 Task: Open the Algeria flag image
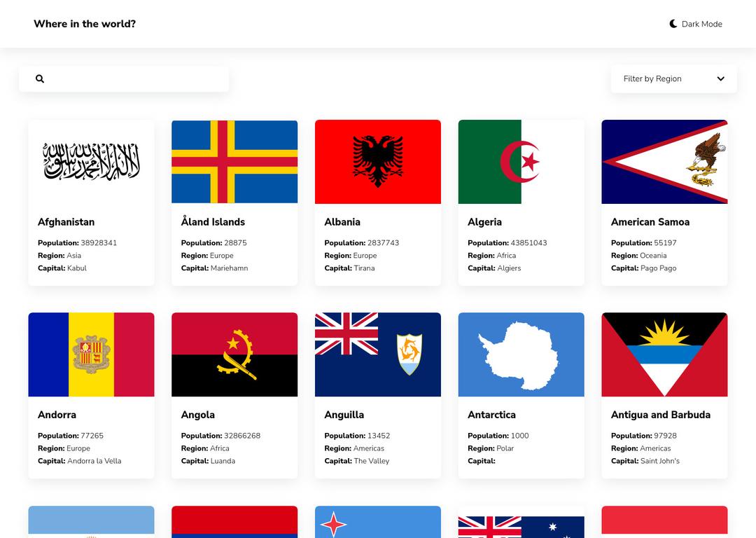pyautogui.click(x=521, y=162)
